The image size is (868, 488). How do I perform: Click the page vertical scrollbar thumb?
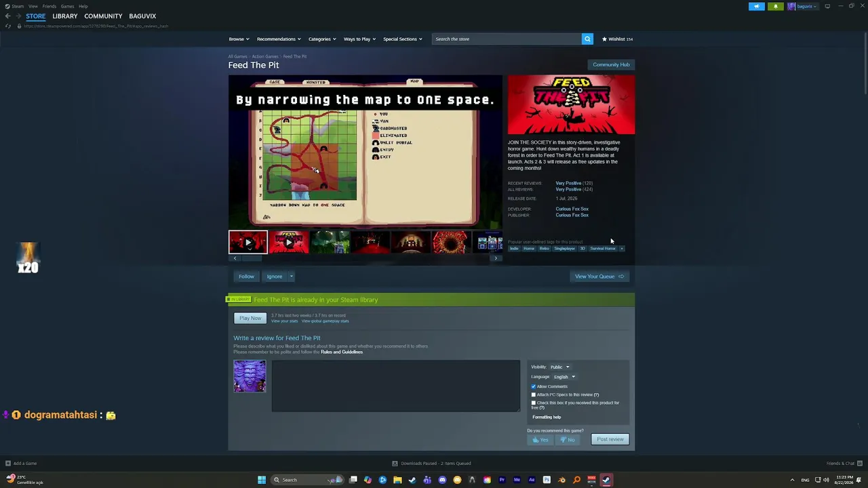(864, 64)
